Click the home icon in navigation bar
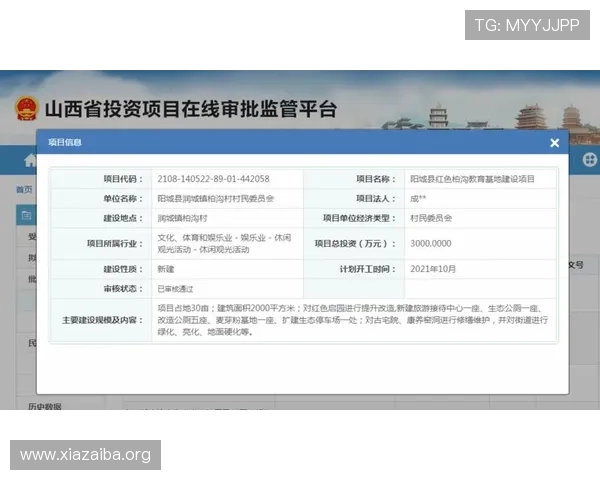This screenshot has width=600, height=480. tap(30, 160)
